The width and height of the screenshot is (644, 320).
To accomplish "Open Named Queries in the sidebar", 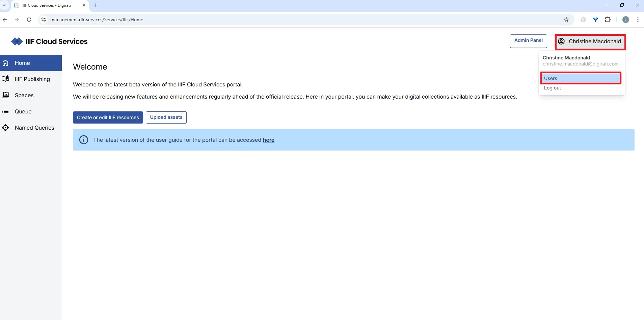I will click(x=34, y=128).
